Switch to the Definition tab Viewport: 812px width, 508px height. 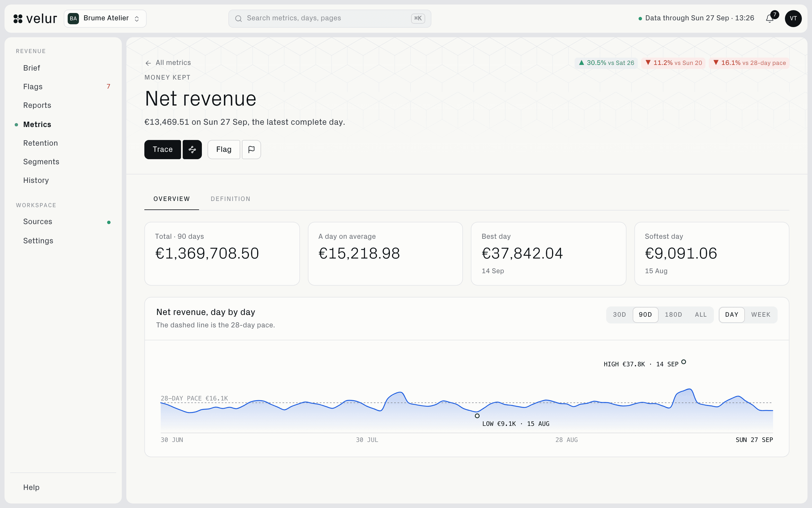pyautogui.click(x=231, y=199)
